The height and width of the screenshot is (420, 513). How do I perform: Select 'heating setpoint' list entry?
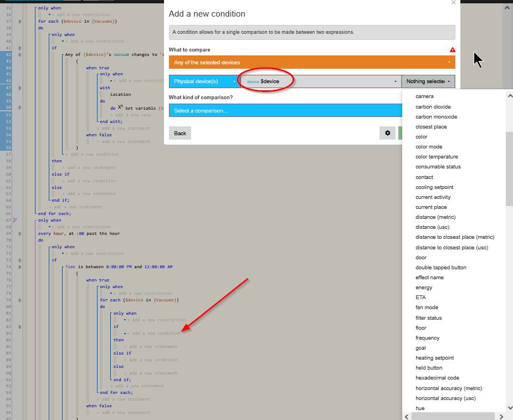click(434, 358)
